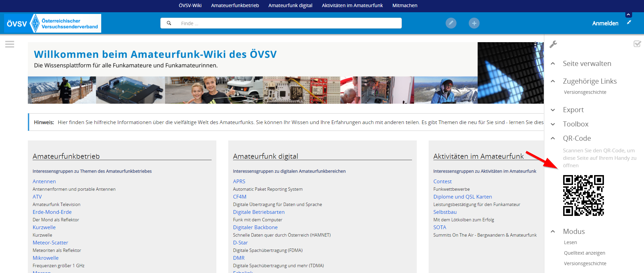This screenshot has width=644, height=273.
Task: Expand the Toolbox section
Action: coord(575,124)
